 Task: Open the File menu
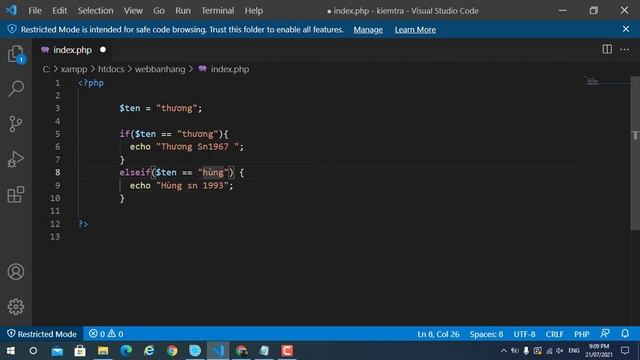pyautogui.click(x=35, y=11)
